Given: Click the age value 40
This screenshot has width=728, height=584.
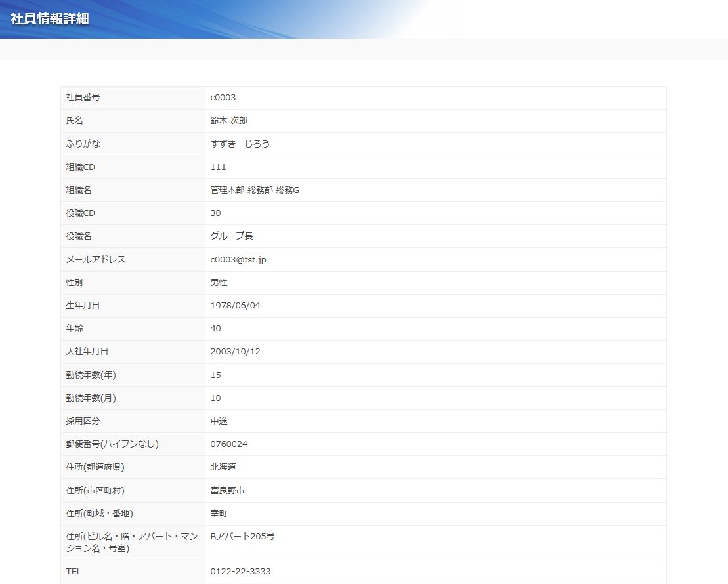Looking at the screenshot, I should (215, 329).
